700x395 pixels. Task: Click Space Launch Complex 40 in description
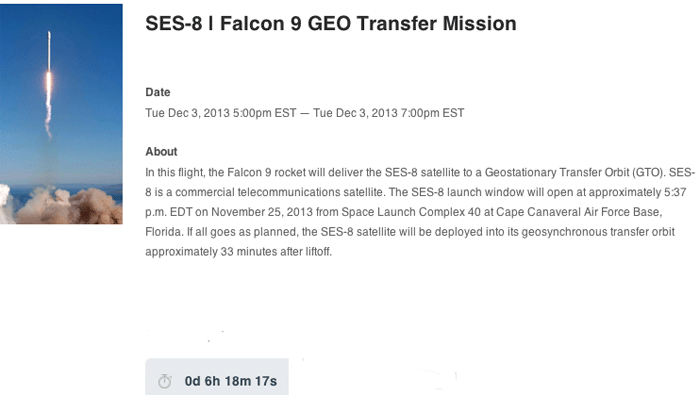click(411, 212)
